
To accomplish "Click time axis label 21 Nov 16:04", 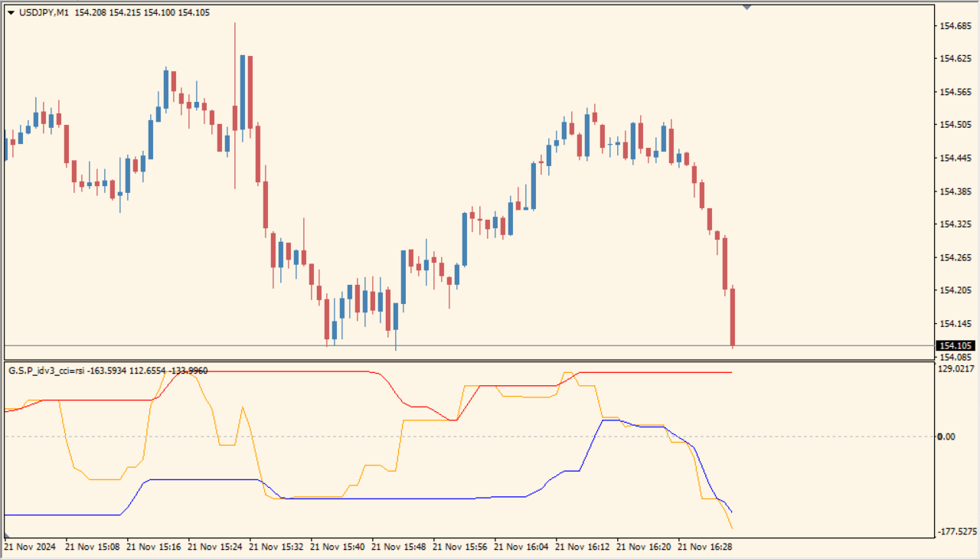I will tap(521, 548).
